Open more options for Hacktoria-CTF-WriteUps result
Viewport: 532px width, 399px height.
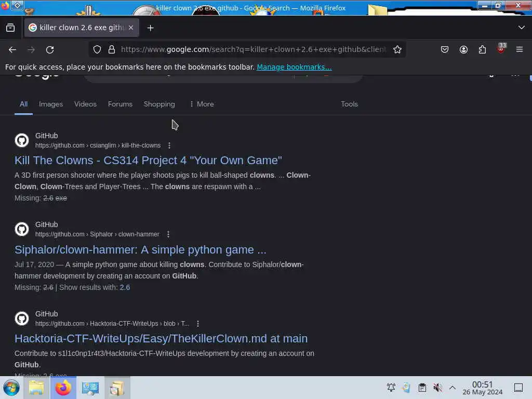(x=198, y=324)
